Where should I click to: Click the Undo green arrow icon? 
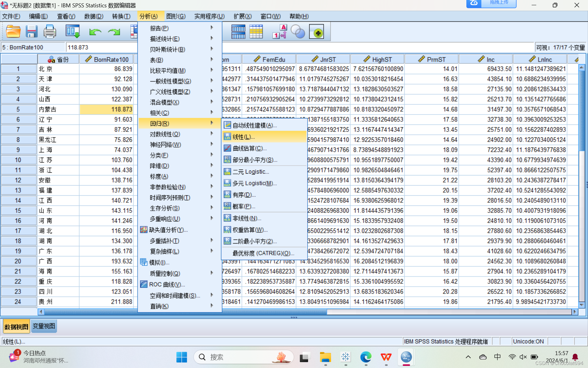pyautogui.click(x=95, y=32)
